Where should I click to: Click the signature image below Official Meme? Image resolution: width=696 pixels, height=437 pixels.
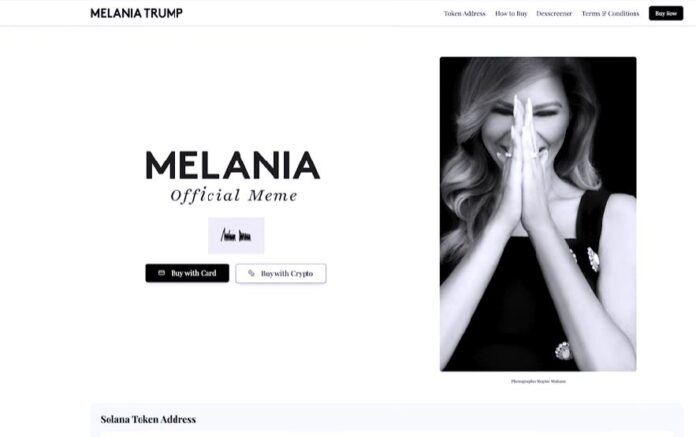tap(236, 236)
